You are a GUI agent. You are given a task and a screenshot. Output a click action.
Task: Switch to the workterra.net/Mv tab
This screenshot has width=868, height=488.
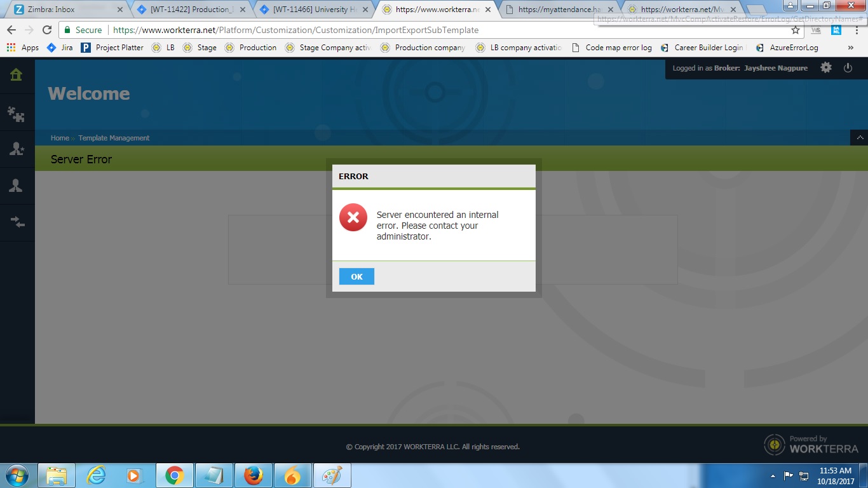click(x=680, y=10)
